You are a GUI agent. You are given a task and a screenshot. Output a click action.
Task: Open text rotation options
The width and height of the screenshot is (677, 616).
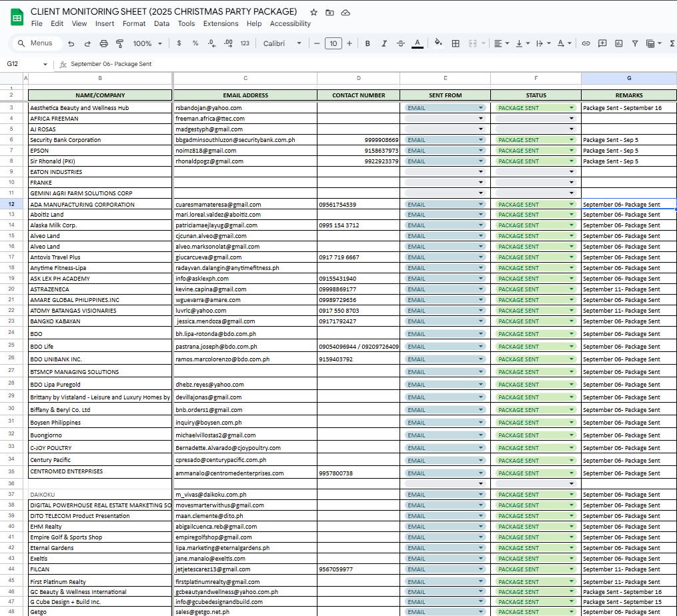[x=564, y=43]
